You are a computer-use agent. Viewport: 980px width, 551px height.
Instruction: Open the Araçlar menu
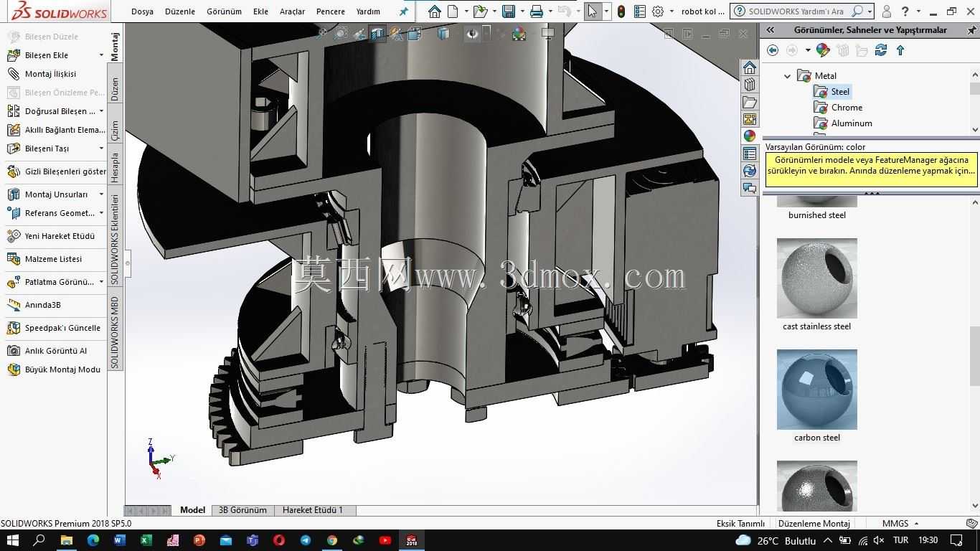[292, 11]
